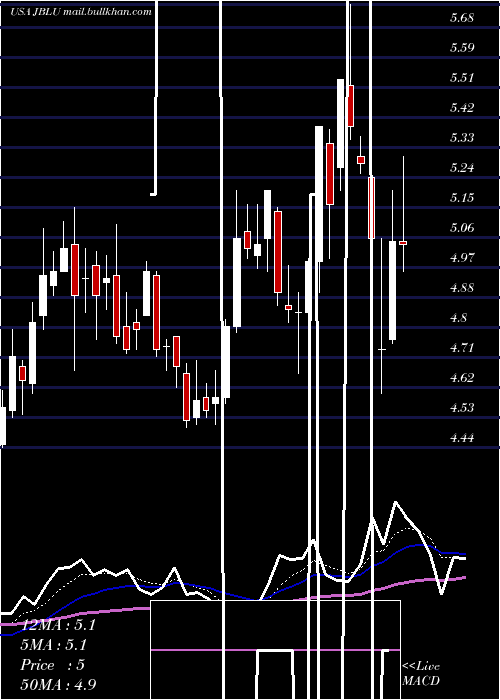Click the 5.24 price axis label

click(x=462, y=168)
